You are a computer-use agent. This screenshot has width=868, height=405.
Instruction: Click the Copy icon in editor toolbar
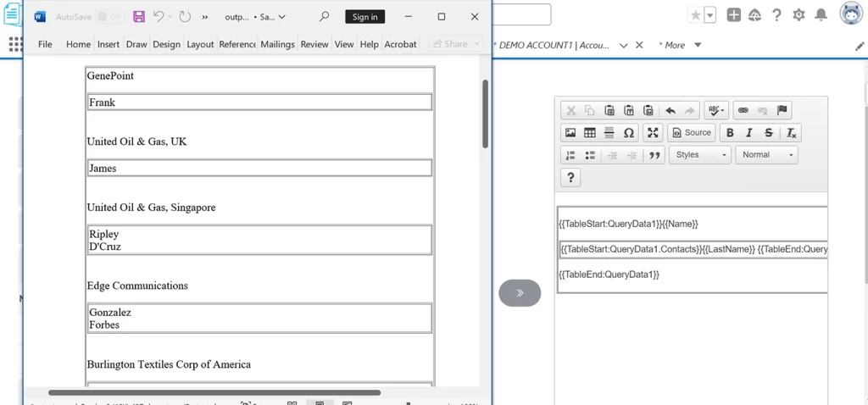[590, 110]
